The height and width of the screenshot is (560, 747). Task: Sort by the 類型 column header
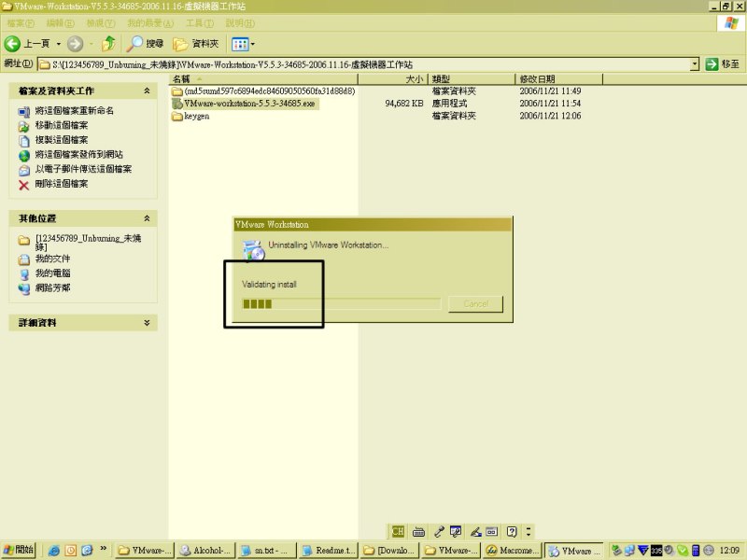[472, 79]
